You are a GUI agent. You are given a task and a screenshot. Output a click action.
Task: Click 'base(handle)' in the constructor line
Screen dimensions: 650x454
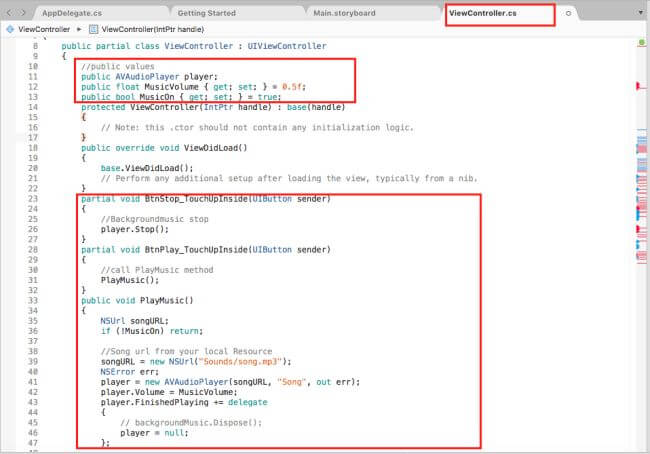click(x=316, y=107)
